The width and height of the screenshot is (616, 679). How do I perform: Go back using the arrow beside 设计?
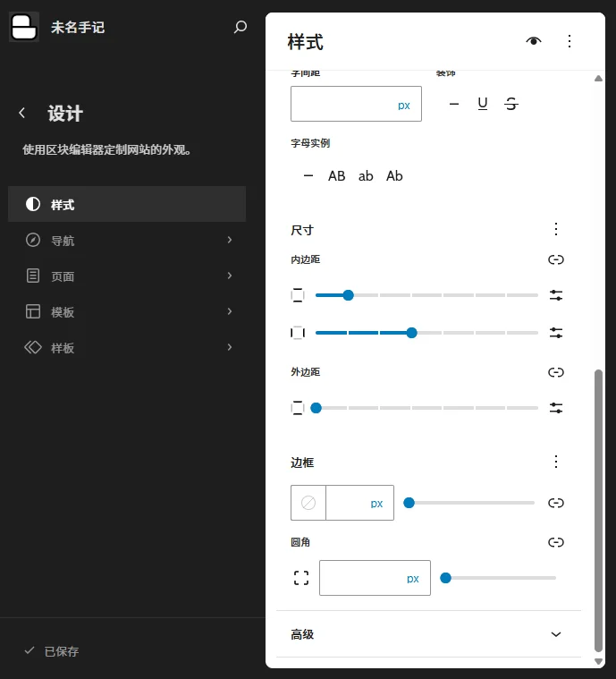point(22,114)
